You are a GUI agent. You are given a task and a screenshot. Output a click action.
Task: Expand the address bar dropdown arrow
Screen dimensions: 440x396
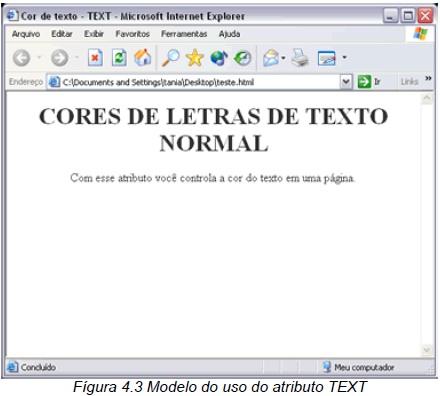click(346, 82)
